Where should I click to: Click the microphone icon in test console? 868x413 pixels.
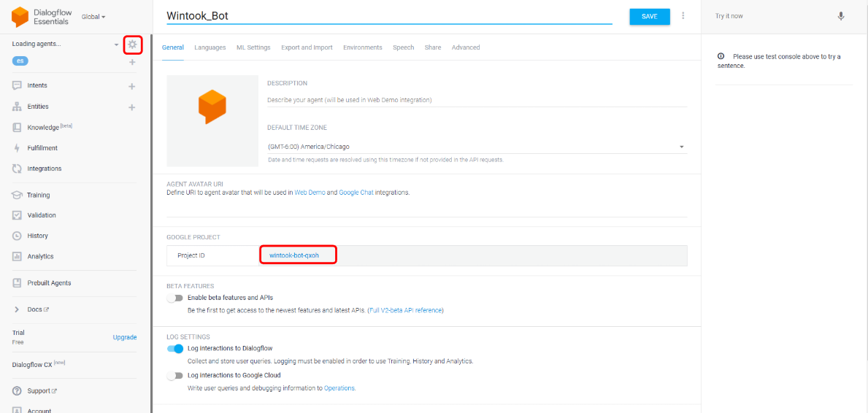point(841,16)
